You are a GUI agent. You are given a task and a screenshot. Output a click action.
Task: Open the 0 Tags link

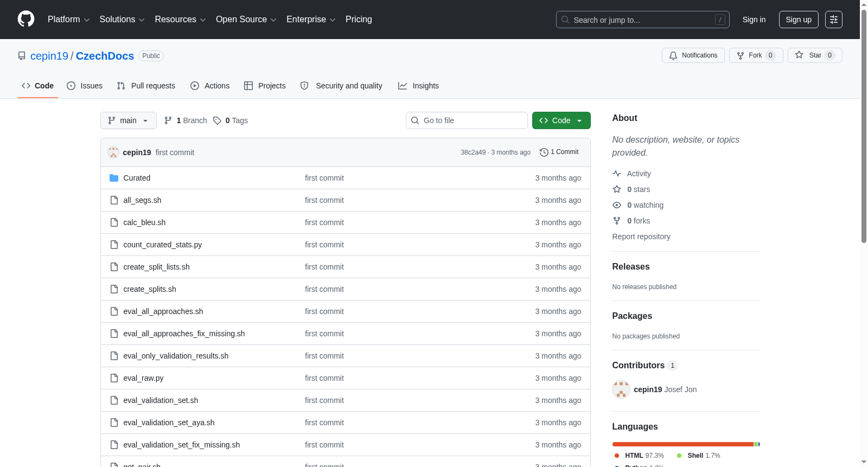231,120
